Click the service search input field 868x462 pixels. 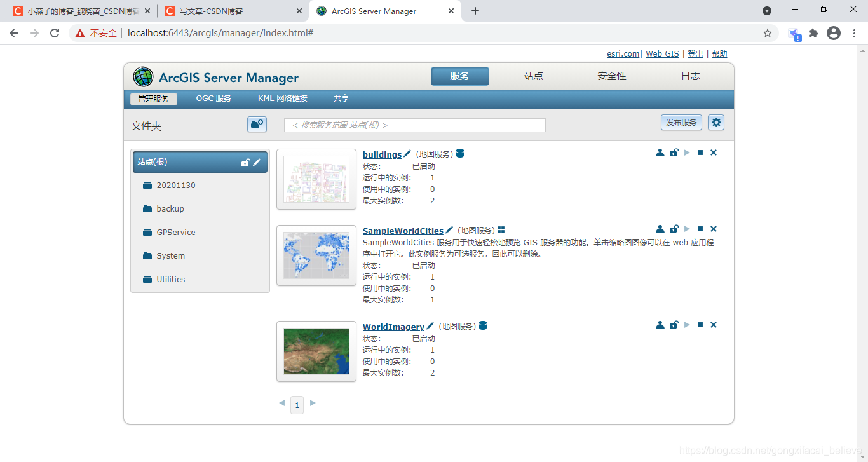pos(415,125)
